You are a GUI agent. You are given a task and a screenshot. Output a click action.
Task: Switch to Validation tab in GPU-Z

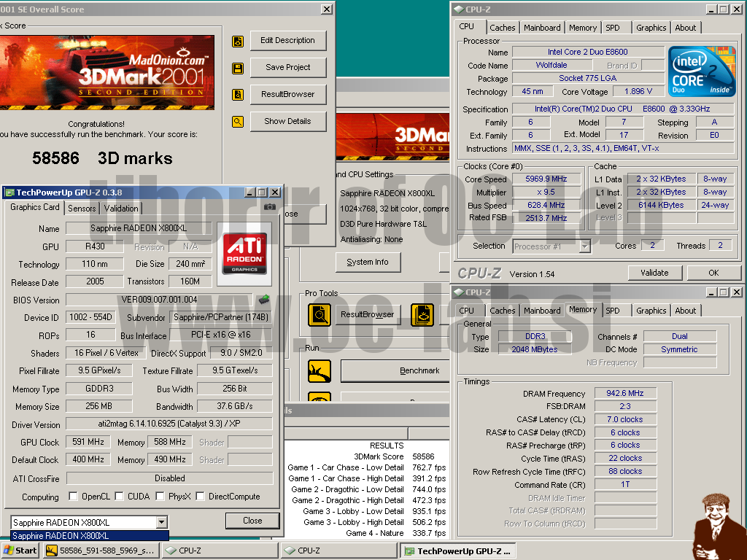(x=121, y=208)
